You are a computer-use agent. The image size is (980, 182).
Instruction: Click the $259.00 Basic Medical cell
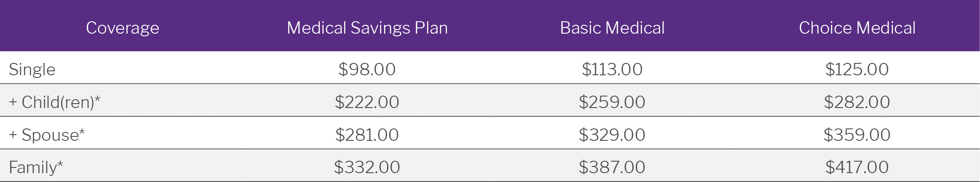(612, 102)
